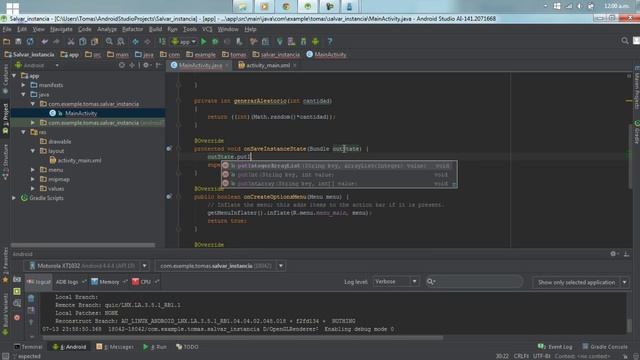Select the logcat tab
Screen dimensions: 640x360
[39, 282]
